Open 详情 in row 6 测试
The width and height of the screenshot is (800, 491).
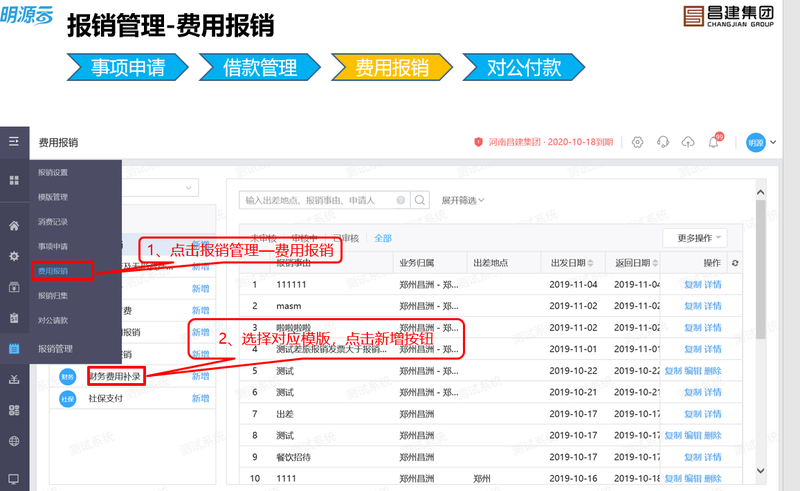tap(713, 392)
